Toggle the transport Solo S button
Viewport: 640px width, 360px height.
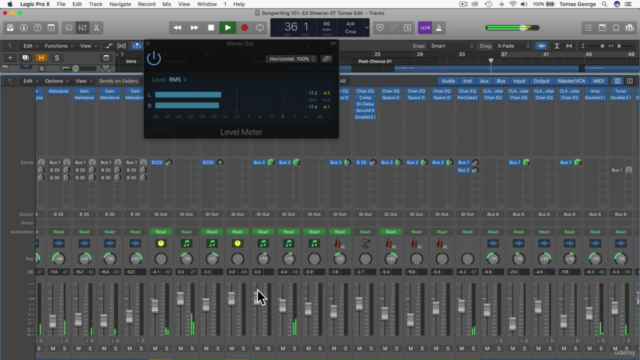(407, 28)
